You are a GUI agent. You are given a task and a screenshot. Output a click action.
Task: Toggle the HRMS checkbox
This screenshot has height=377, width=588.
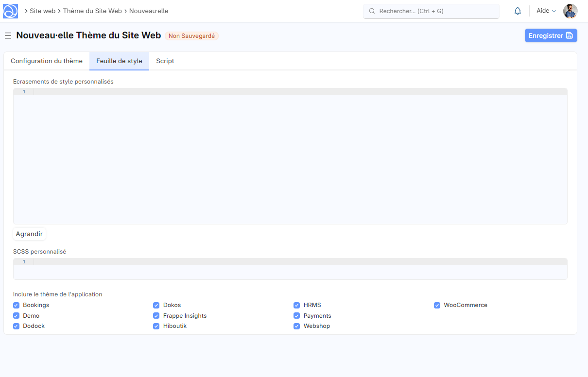(297, 305)
